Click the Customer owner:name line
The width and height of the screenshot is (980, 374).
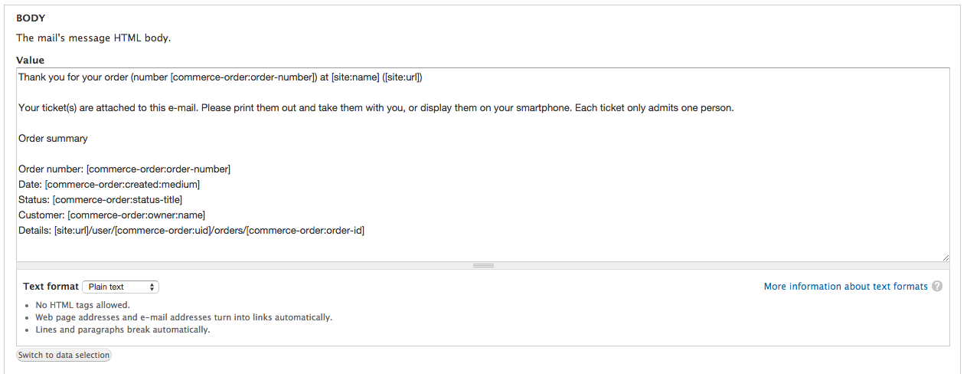[x=112, y=215]
